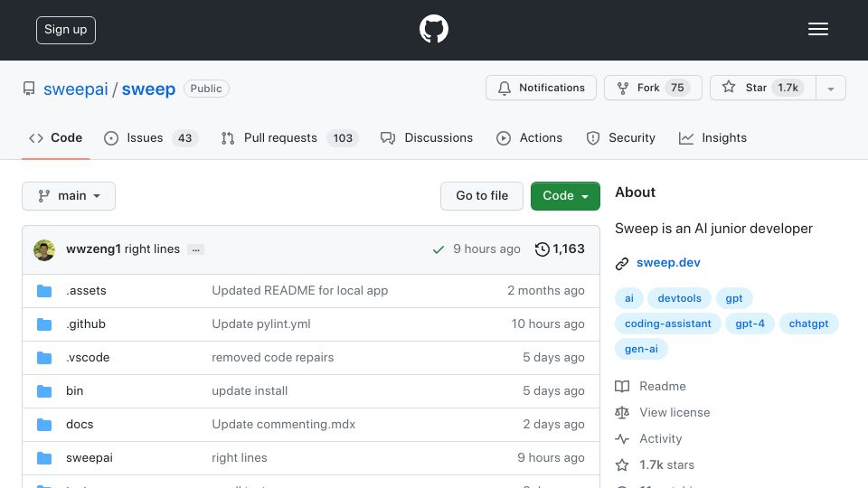This screenshot has width=868, height=488.
Task: Select the 'gen-ai' topic tag
Action: 641,349
